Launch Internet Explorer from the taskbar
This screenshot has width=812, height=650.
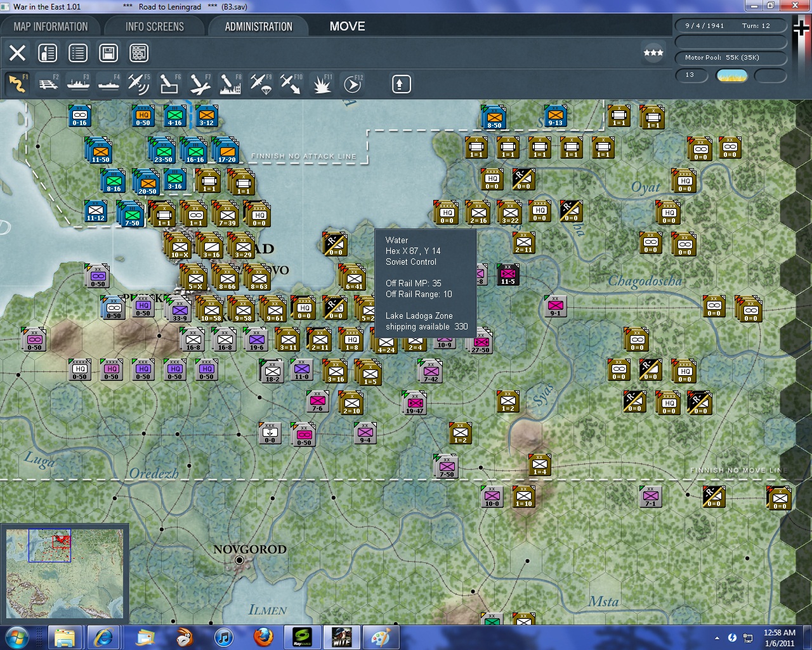tap(103, 637)
